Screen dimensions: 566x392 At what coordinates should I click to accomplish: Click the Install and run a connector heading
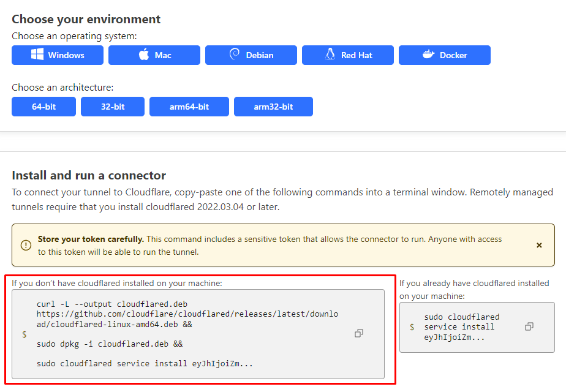coord(88,176)
